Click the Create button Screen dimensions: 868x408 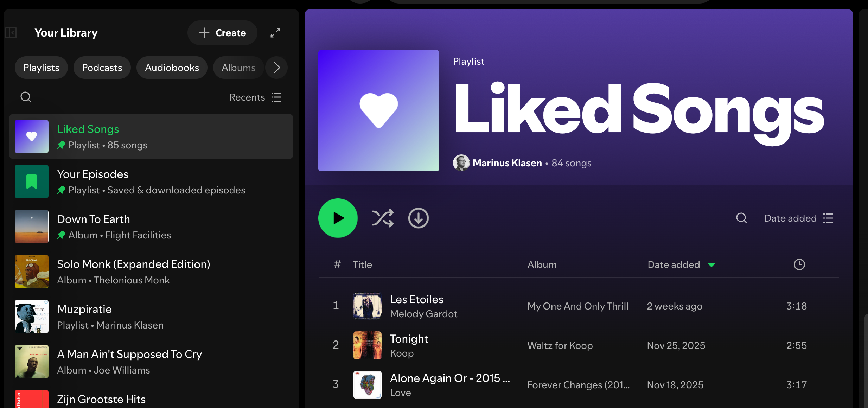click(x=222, y=33)
